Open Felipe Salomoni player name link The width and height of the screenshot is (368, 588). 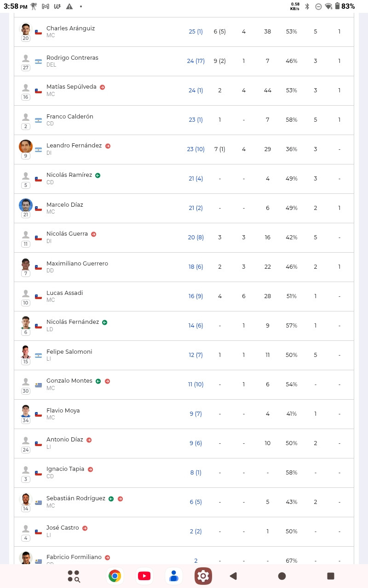69,351
